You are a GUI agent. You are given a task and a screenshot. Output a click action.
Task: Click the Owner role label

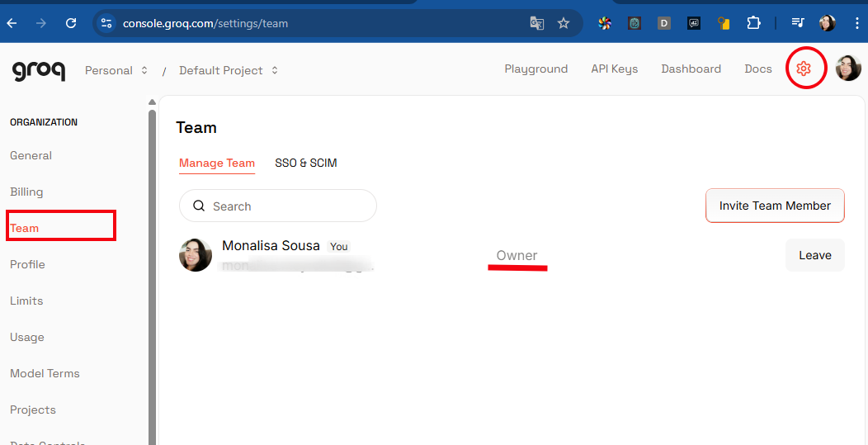click(x=517, y=255)
